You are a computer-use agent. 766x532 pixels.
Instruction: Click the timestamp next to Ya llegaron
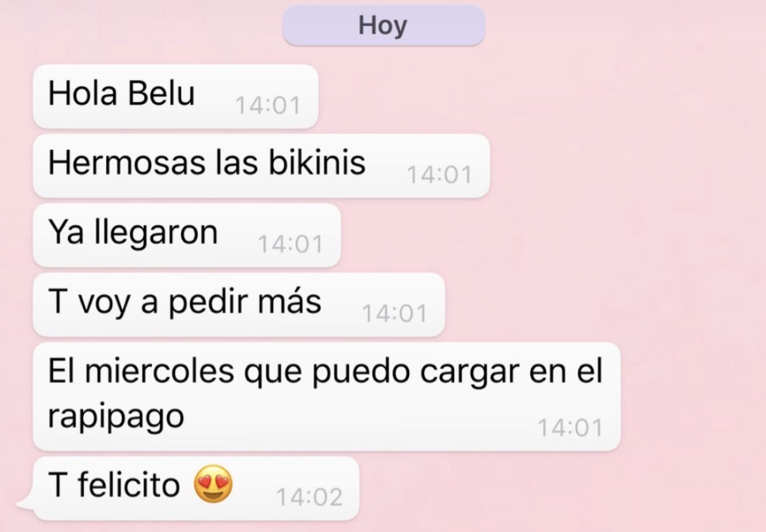(290, 244)
